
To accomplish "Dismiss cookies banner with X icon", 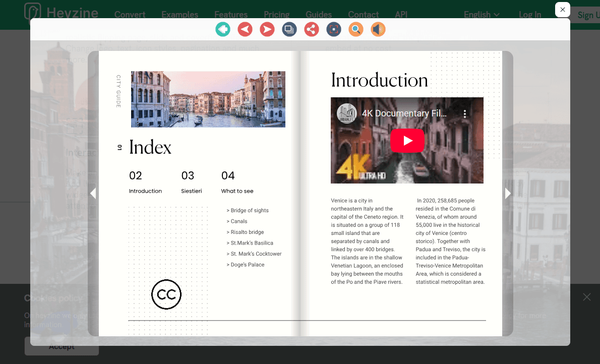I will coord(586,297).
